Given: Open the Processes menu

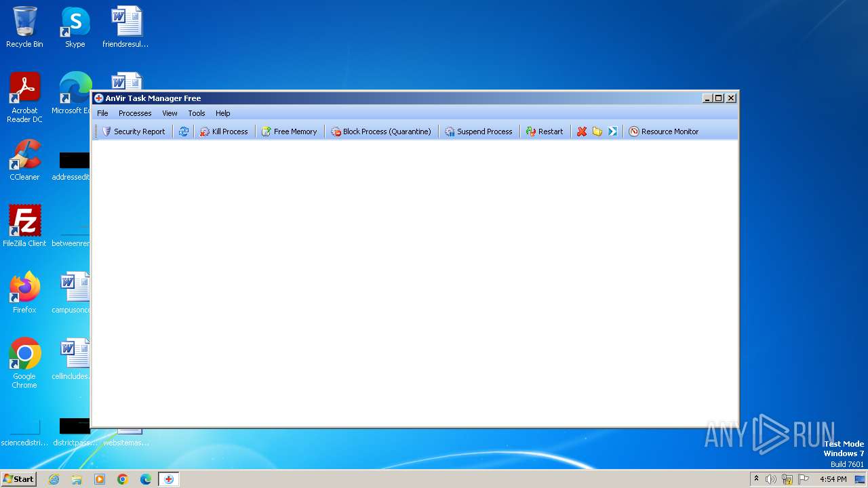Looking at the screenshot, I should 135,113.
